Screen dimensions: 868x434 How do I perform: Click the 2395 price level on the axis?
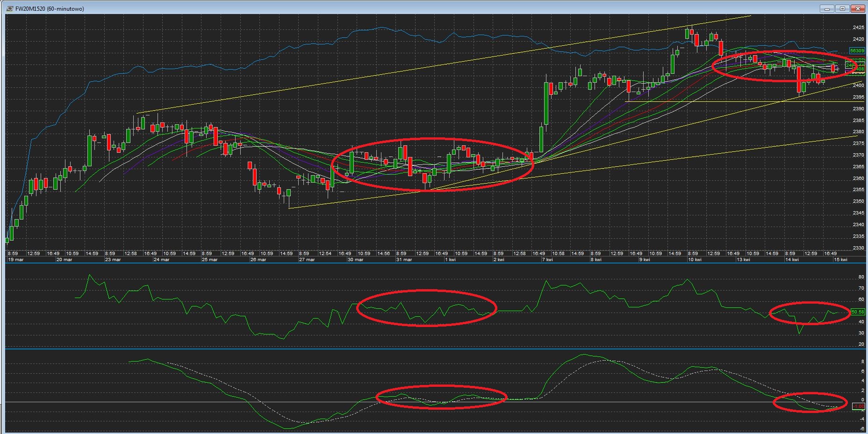click(858, 97)
